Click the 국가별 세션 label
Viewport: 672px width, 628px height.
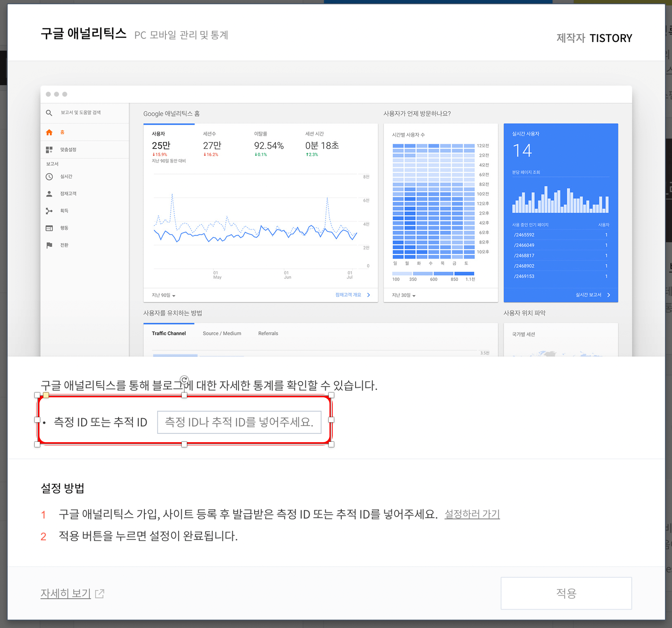[524, 334]
